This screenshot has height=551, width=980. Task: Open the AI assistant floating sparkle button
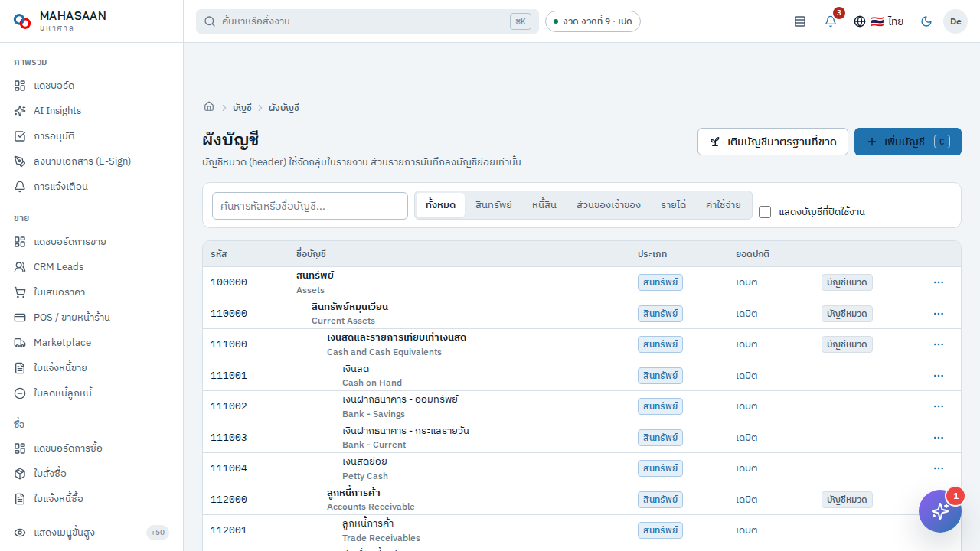[940, 511]
